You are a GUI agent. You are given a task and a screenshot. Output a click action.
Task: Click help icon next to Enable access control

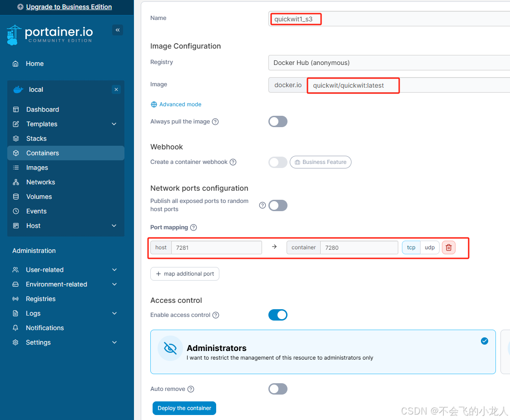pos(216,315)
